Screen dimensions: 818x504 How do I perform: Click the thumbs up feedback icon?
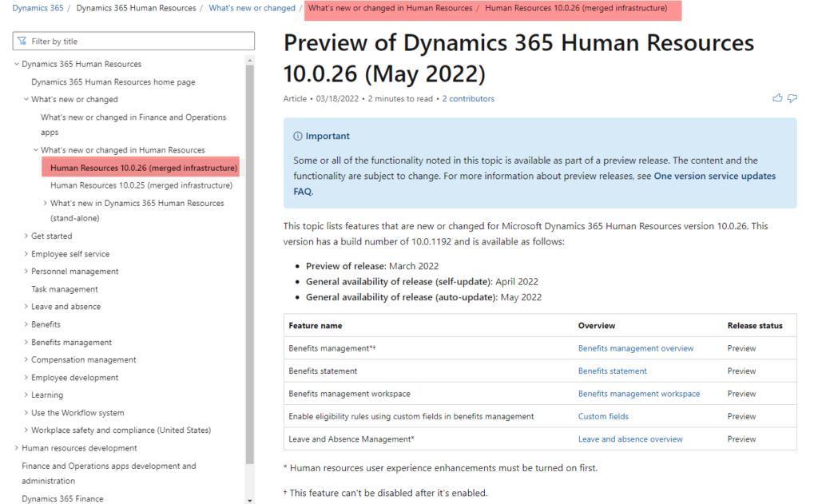tap(777, 98)
